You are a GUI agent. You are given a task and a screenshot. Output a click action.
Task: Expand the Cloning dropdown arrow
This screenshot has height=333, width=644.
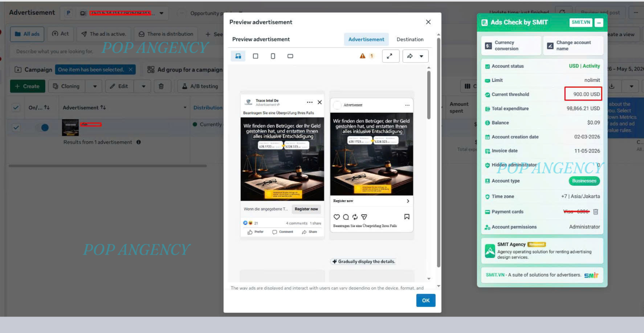point(95,86)
